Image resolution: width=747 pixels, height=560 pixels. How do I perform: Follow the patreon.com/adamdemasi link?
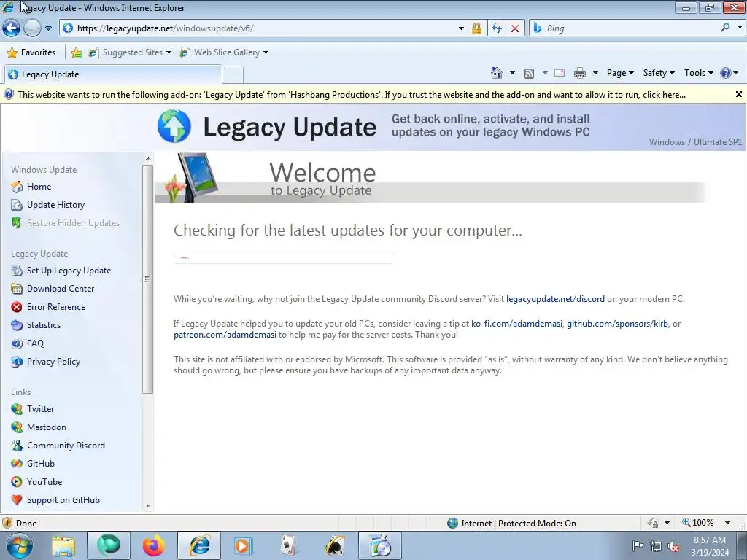225,335
